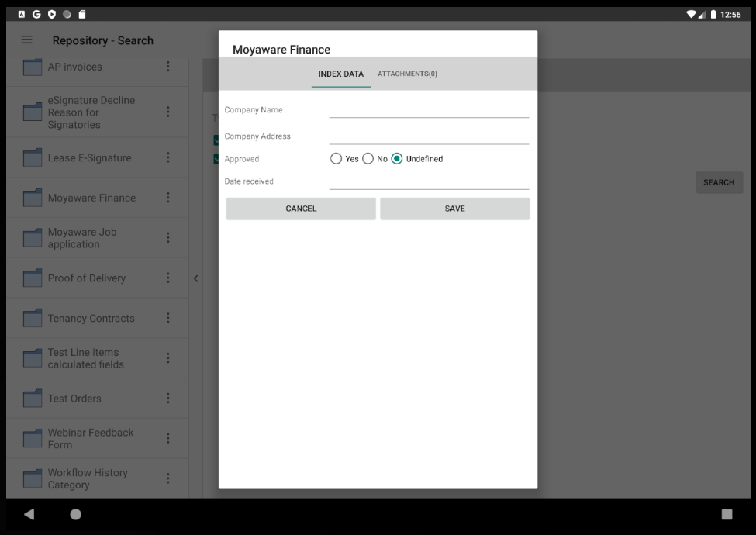Click the CANCEL button
The width and height of the screenshot is (756, 535).
point(301,209)
